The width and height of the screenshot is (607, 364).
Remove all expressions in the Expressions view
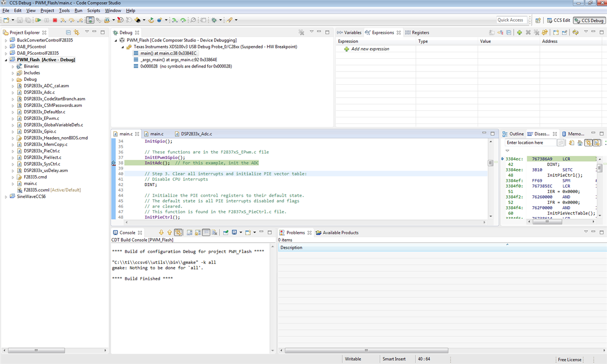[536, 32]
